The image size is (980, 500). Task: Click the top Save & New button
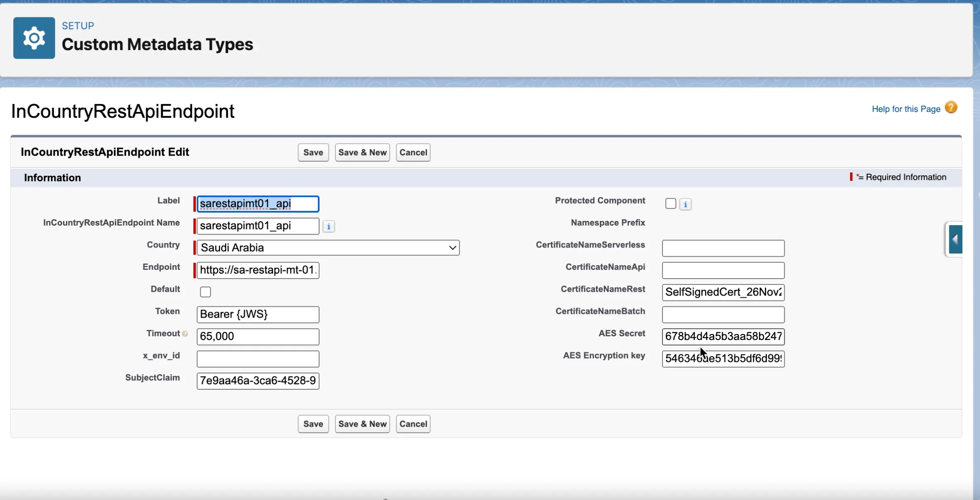[x=362, y=153]
